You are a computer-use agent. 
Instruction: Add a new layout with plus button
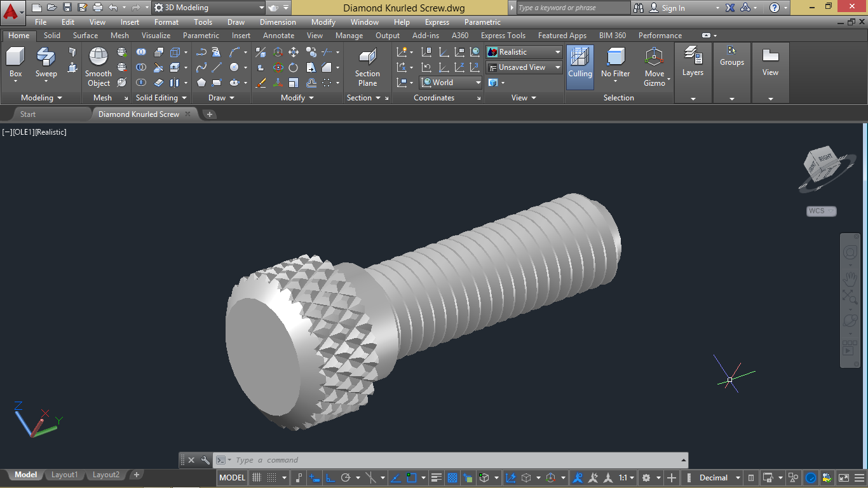[x=136, y=475]
